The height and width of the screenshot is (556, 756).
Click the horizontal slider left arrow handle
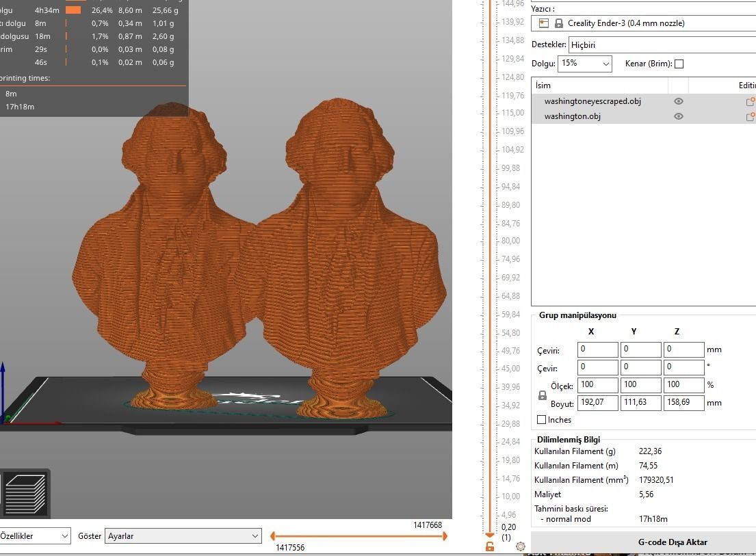[x=273, y=535]
